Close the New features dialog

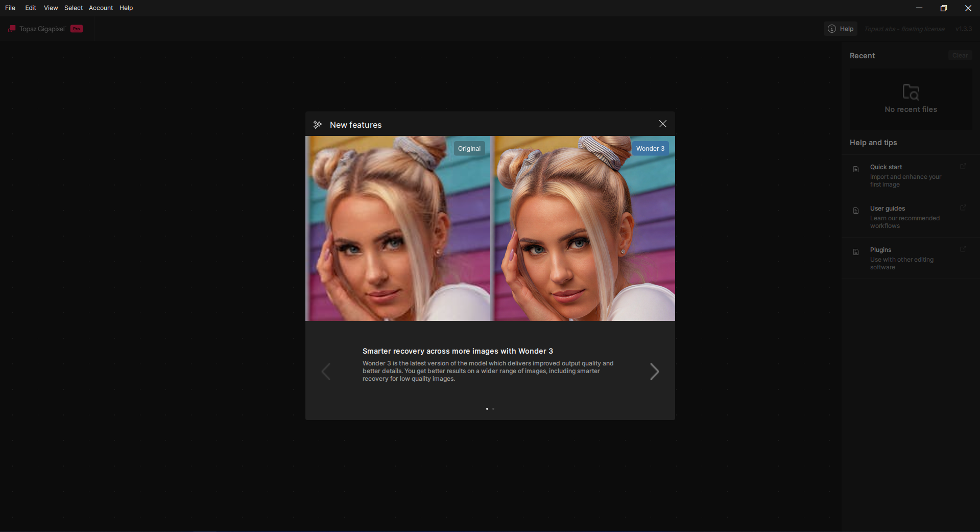(663, 124)
